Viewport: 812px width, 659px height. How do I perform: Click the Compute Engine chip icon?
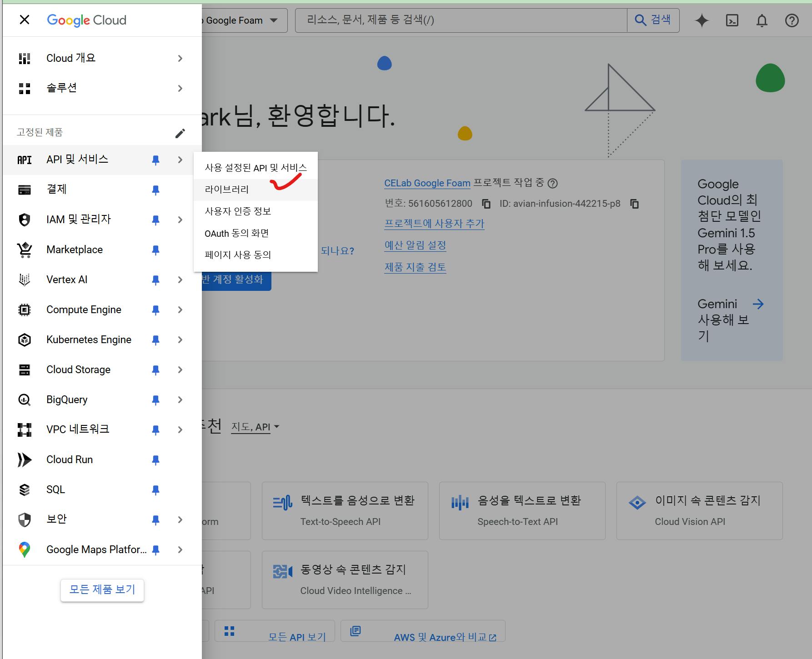click(x=25, y=310)
